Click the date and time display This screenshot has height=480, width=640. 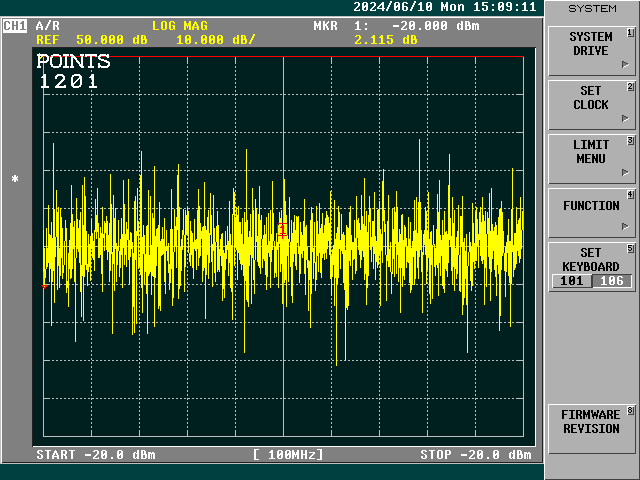tap(445, 7)
